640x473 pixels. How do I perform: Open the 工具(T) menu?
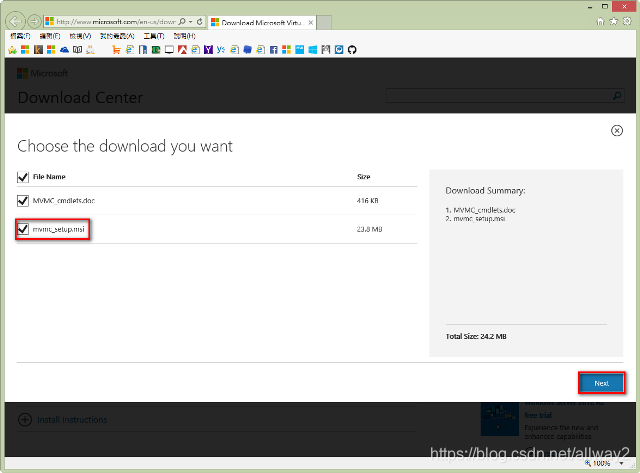click(x=154, y=36)
